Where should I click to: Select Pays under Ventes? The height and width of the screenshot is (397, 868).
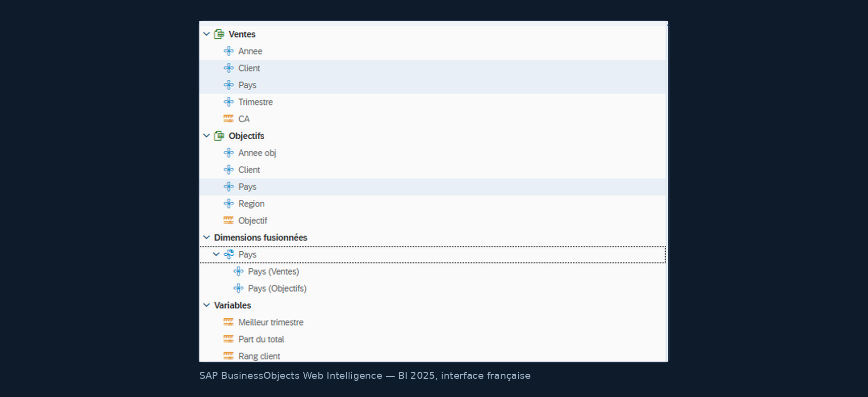[247, 85]
